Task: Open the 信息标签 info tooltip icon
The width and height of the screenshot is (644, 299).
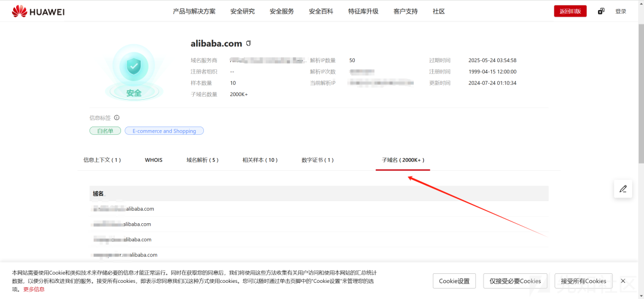Action: [x=117, y=118]
